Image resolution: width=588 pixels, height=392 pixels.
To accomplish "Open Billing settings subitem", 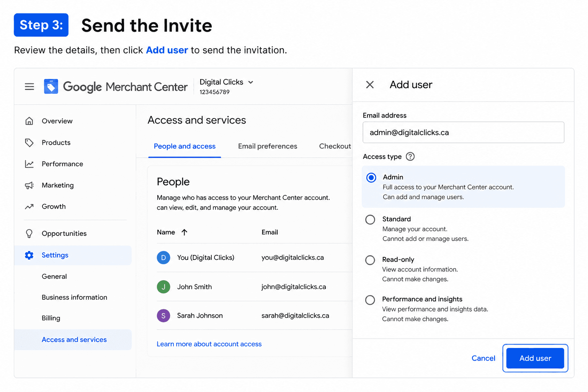I will [x=51, y=318].
